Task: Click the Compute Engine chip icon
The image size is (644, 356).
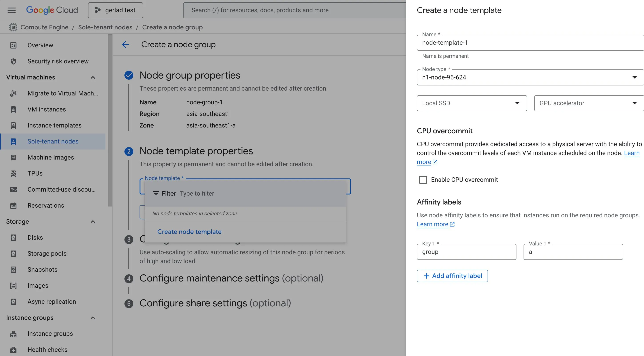Action: point(13,27)
